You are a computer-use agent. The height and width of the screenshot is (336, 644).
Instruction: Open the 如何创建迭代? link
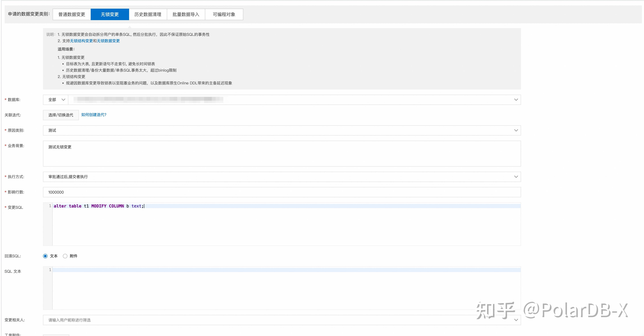pos(94,115)
